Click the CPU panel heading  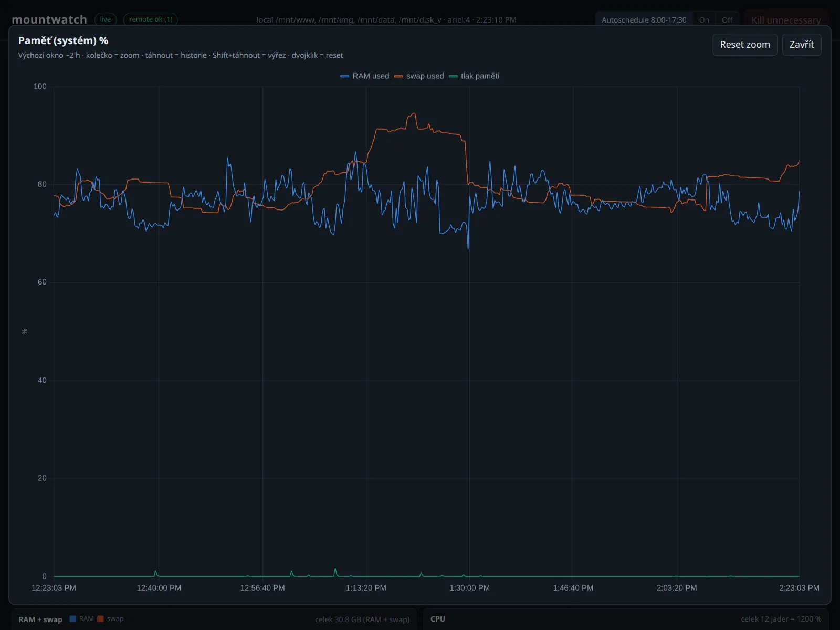[438, 619]
